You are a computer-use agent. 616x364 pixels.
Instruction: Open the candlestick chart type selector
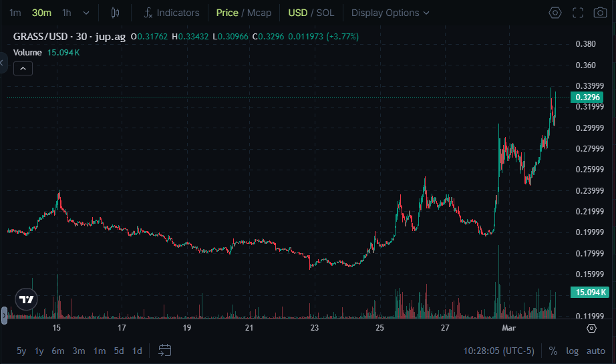(115, 13)
